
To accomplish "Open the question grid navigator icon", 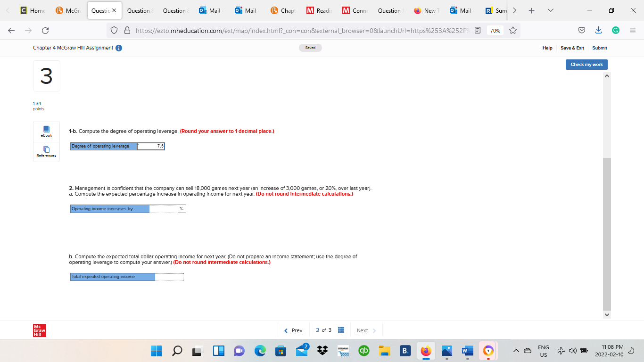I will [x=341, y=330].
